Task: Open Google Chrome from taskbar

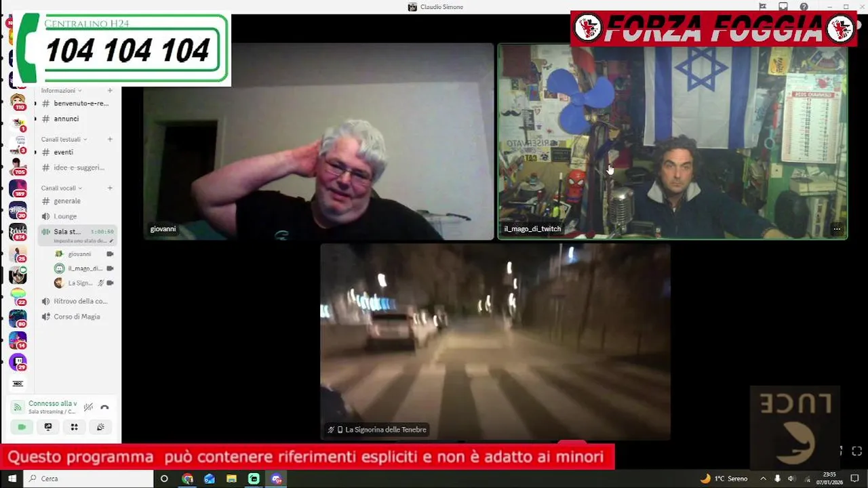Action: (x=188, y=479)
